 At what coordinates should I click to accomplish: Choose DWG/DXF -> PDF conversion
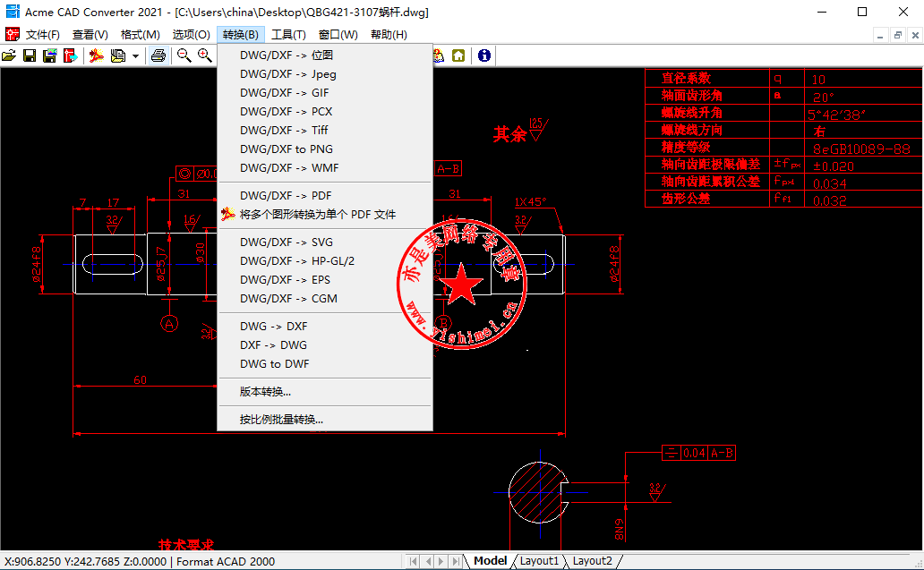point(325,195)
